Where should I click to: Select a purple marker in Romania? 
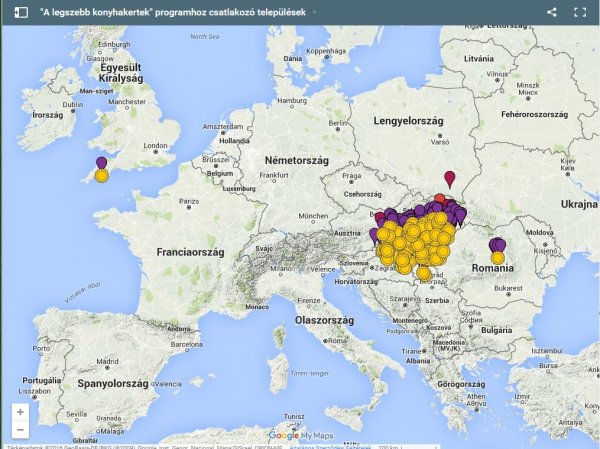(x=496, y=244)
